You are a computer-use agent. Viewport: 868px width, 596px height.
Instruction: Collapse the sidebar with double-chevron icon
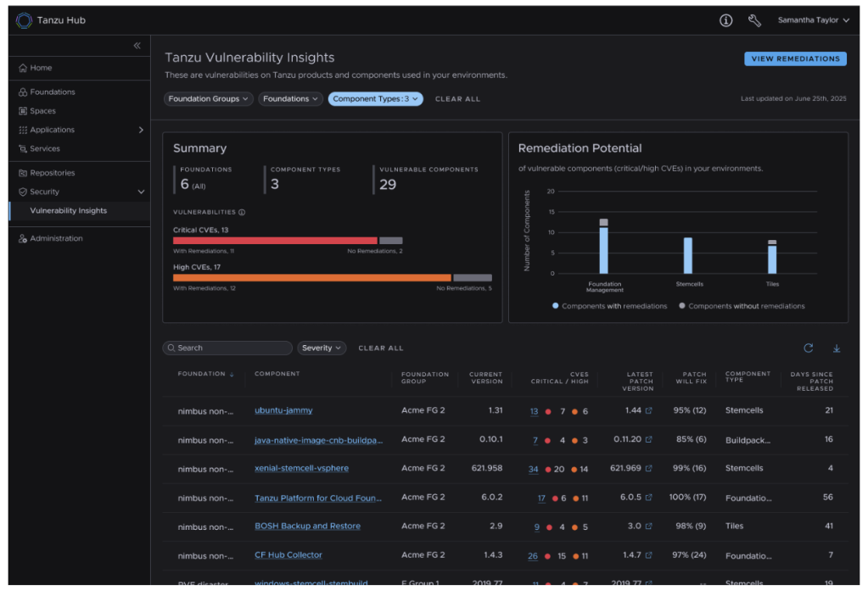pyautogui.click(x=137, y=46)
